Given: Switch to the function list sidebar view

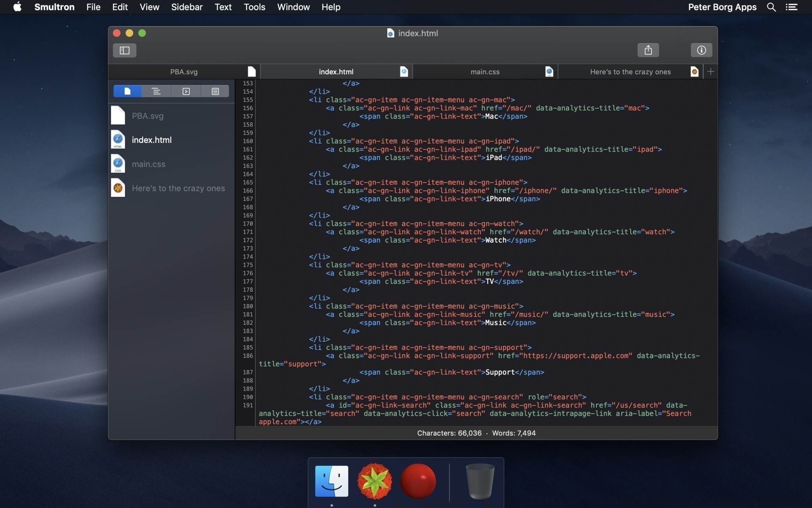Looking at the screenshot, I should pyautogui.click(x=156, y=91).
